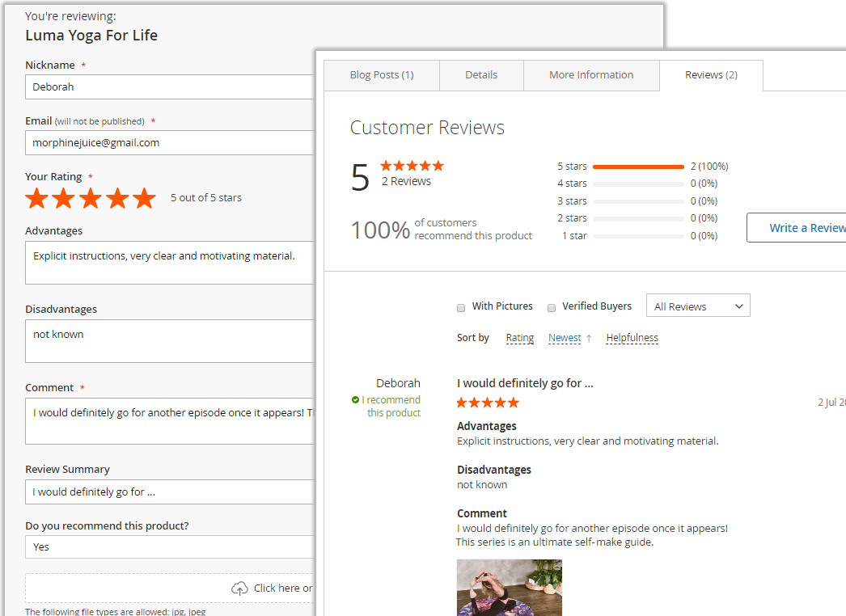The height and width of the screenshot is (616, 846).
Task: Filter by the 4 stars rating bar
Action: coord(638,184)
